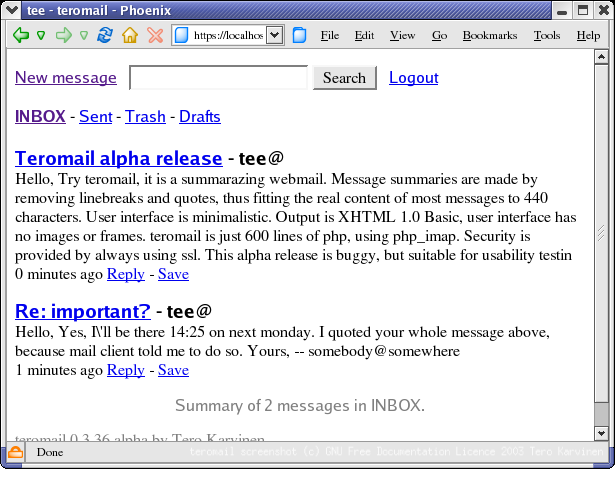Expand the URL bar dropdown
Viewport: 615px width, 480px height.
point(275,35)
